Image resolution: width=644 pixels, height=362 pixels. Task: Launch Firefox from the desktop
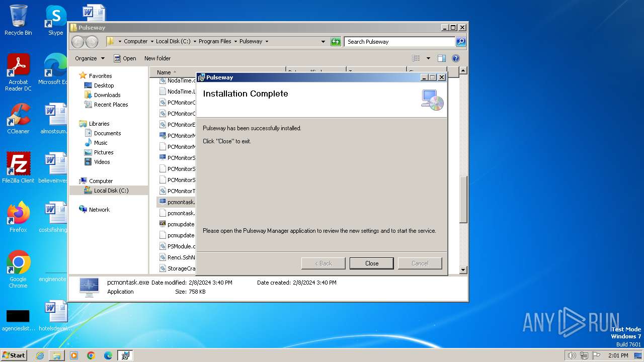18,217
